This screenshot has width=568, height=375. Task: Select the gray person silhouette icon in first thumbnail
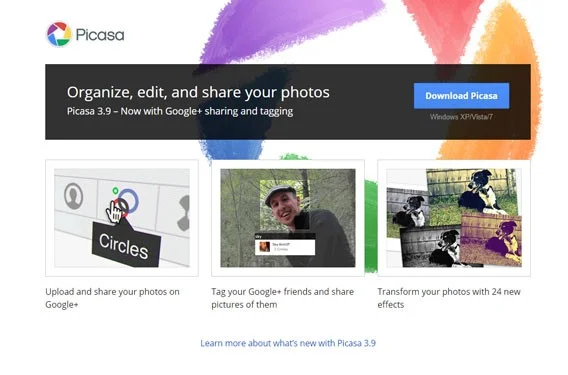click(x=74, y=196)
